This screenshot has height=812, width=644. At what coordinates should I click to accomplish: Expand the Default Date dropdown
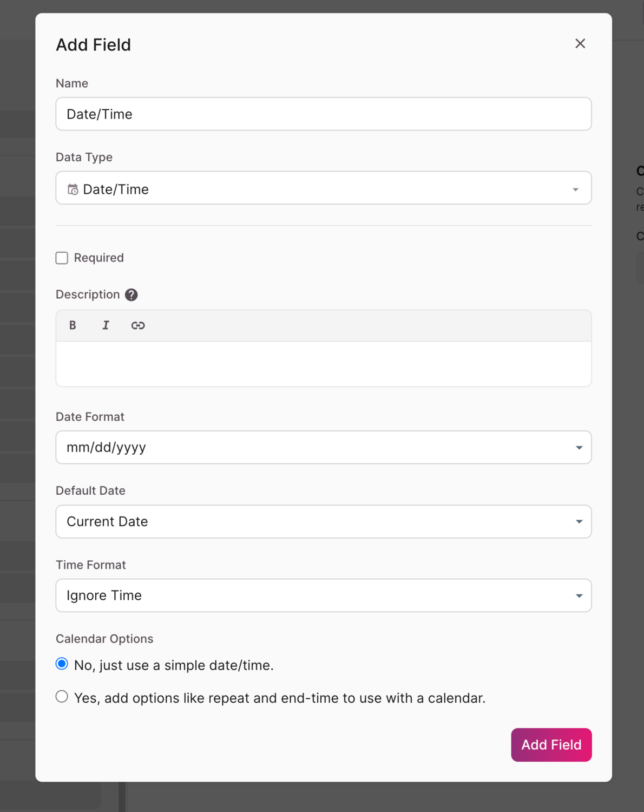click(x=323, y=522)
